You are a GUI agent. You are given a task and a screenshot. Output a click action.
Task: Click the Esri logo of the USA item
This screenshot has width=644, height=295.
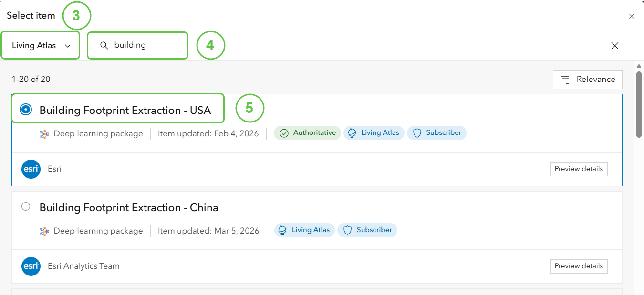(31, 169)
